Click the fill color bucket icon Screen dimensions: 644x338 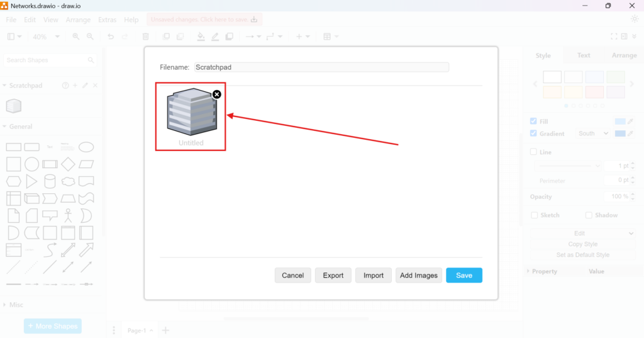coord(201,37)
